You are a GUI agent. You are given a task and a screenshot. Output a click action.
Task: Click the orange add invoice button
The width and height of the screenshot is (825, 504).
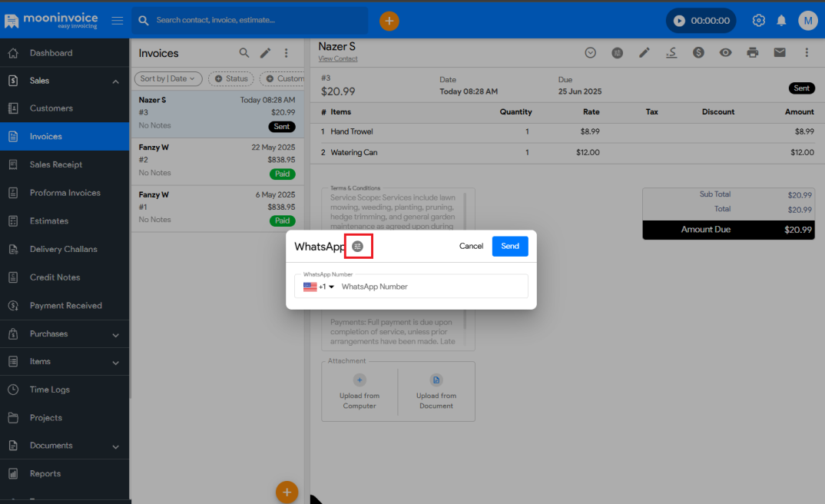click(287, 492)
